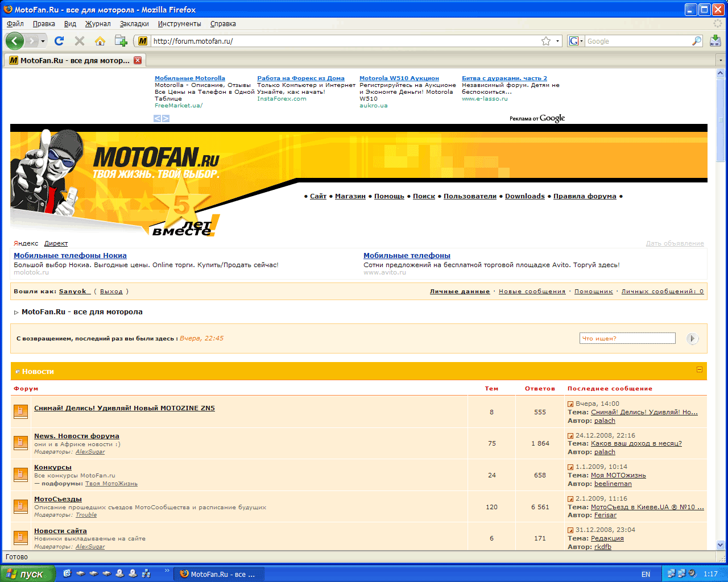This screenshot has height=582, width=728.
Task: Click the URL address field
Action: pyautogui.click(x=345, y=41)
